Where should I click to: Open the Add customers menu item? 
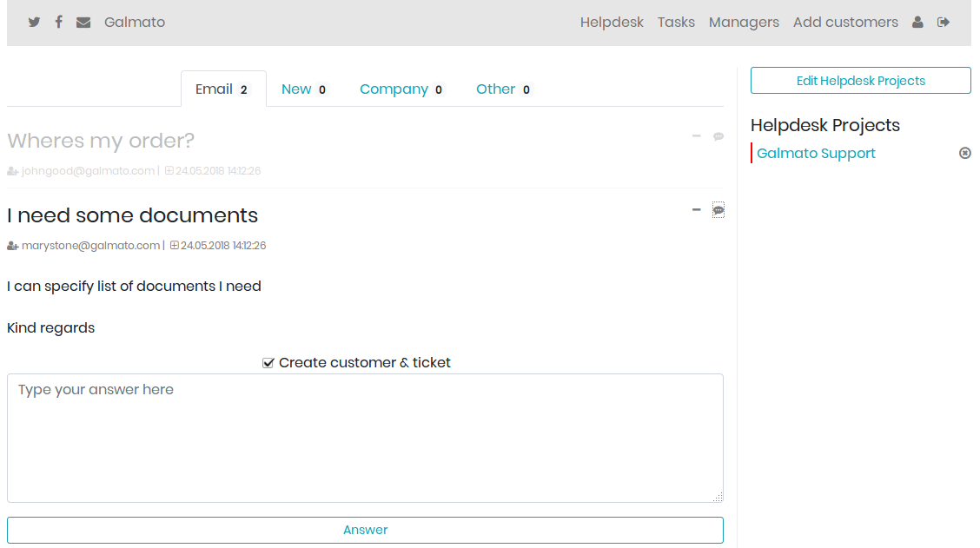coord(845,22)
